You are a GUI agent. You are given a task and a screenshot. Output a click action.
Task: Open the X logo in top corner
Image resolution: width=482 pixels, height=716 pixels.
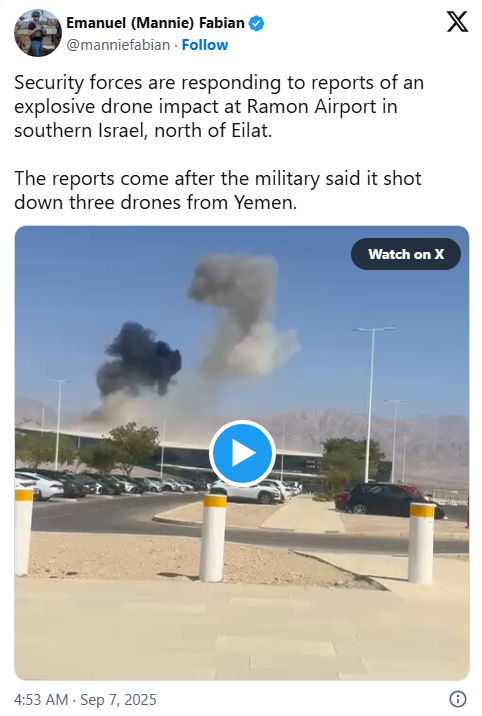[x=457, y=21]
